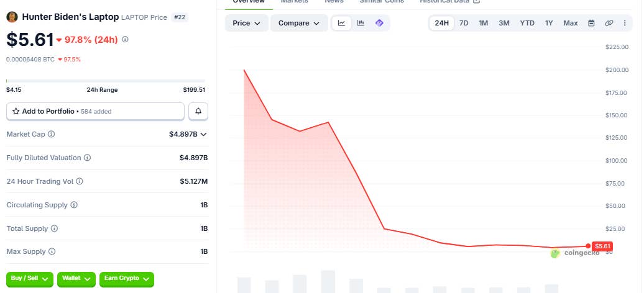This screenshot has height=293, width=644.
Task: Add to Portfolio button
Action: [x=95, y=111]
